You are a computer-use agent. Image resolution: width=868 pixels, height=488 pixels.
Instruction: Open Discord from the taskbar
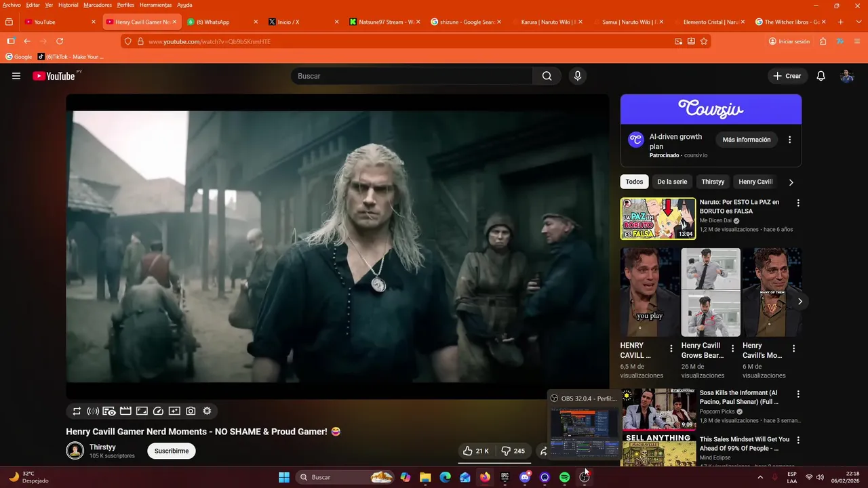pos(525,477)
